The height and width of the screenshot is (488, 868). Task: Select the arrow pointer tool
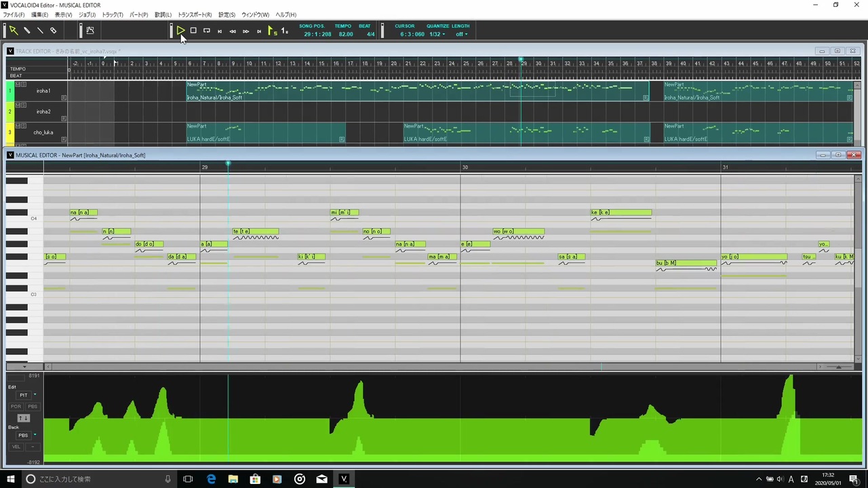(x=13, y=30)
